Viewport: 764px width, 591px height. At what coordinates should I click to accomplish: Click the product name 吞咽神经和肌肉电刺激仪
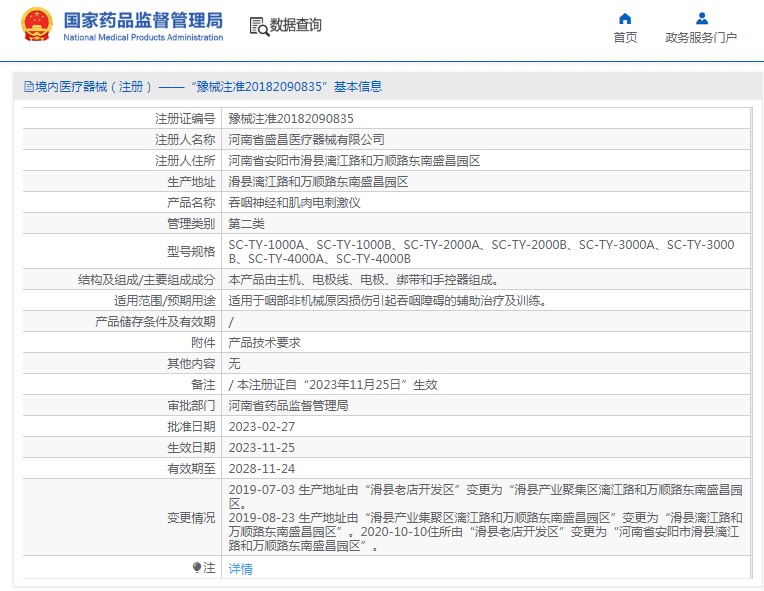pyautogui.click(x=294, y=202)
